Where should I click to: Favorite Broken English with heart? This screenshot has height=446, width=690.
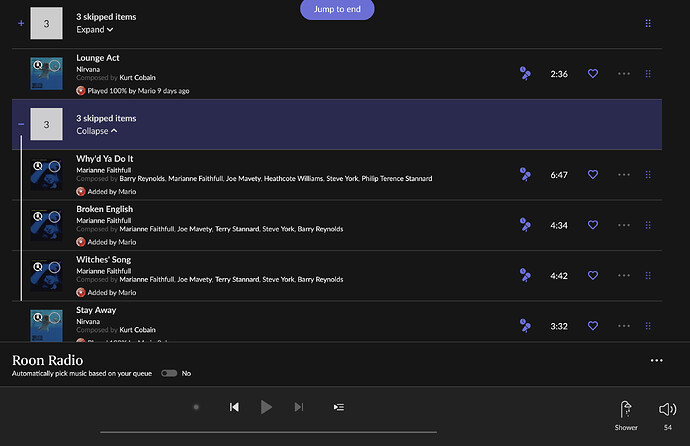pyautogui.click(x=593, y=225)
